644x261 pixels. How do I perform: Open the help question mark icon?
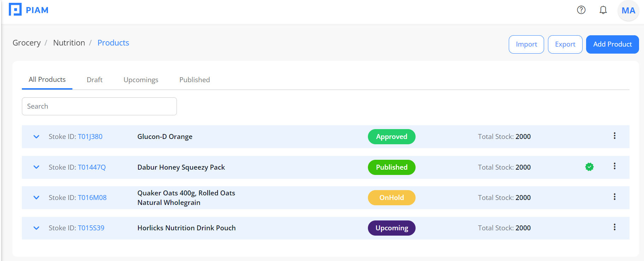point(581,10)
